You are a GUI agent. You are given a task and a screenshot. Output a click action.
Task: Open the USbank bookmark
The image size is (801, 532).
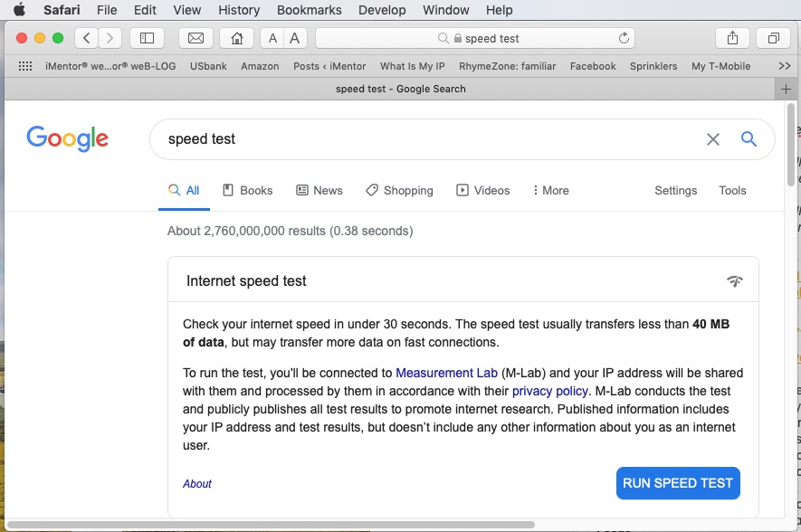(x=208, y=66)
